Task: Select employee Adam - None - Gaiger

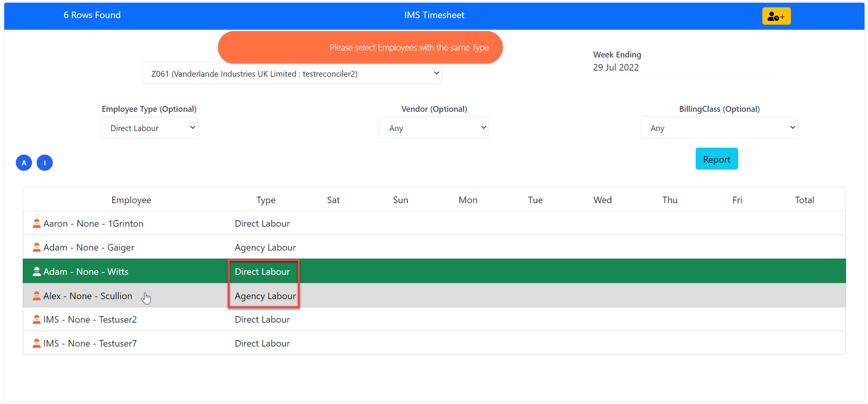Action: [89, 247]
